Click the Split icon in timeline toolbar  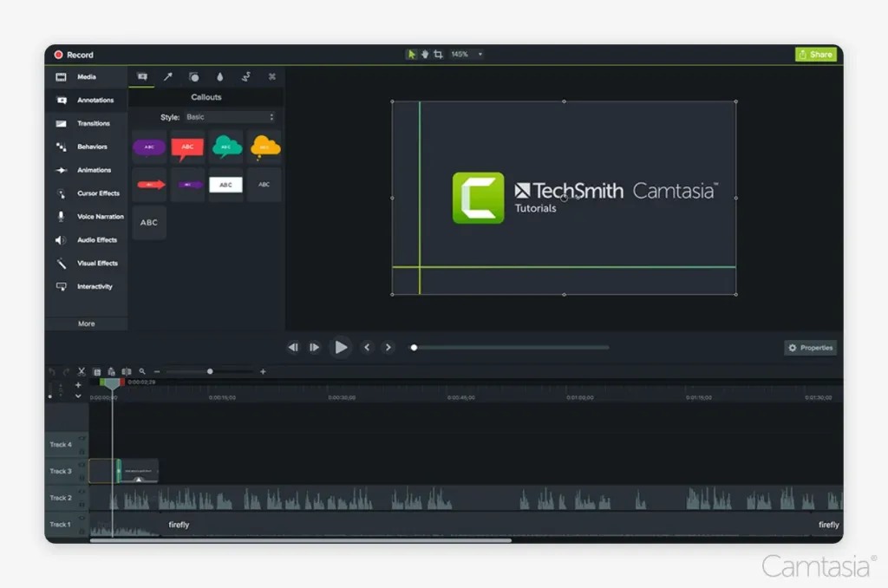(127, 371)
